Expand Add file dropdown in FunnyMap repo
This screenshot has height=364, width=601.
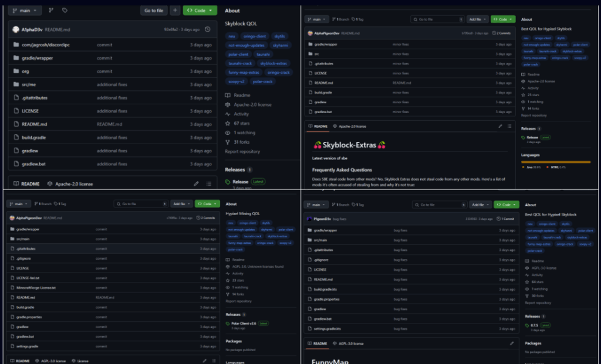click(481, 205)
